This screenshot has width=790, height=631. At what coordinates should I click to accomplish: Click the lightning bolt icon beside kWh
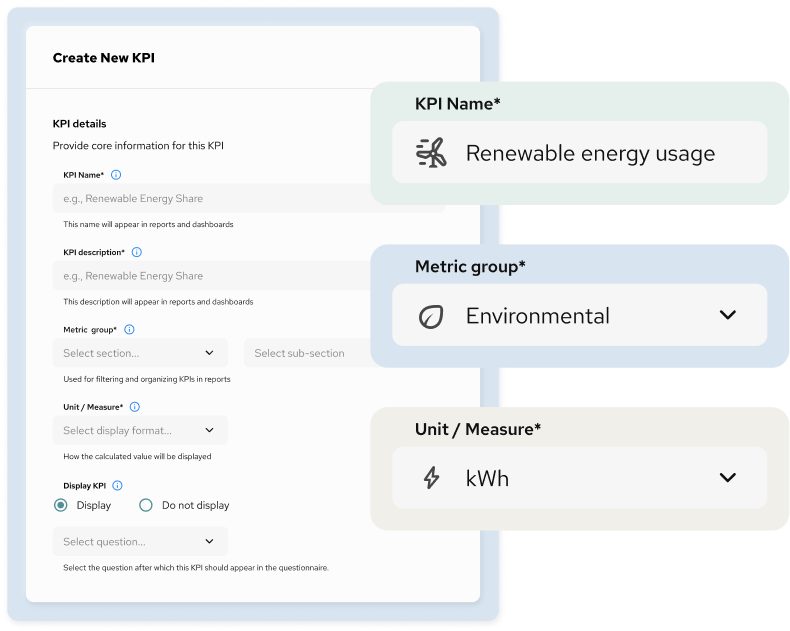(x=431, y=478)
